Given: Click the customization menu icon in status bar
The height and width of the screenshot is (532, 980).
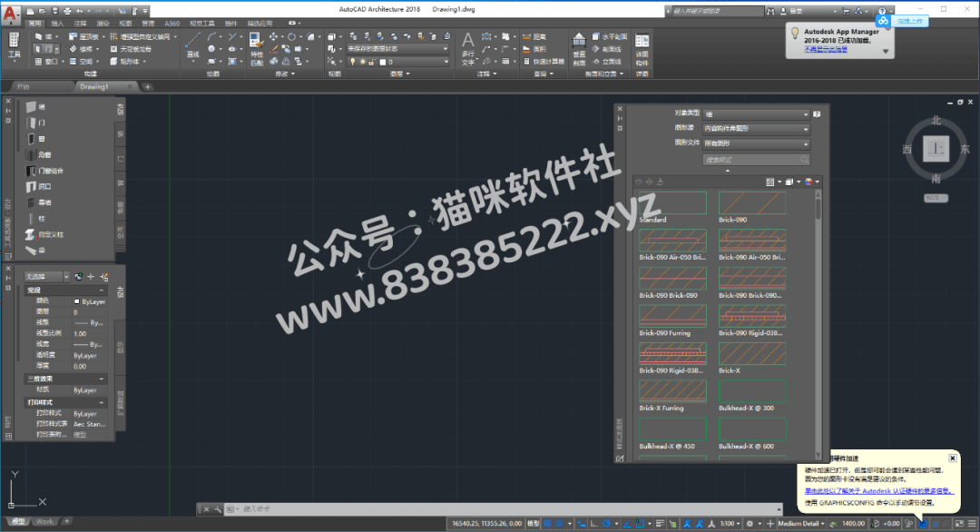Looking at the screenshot, I should click(972, 524).
